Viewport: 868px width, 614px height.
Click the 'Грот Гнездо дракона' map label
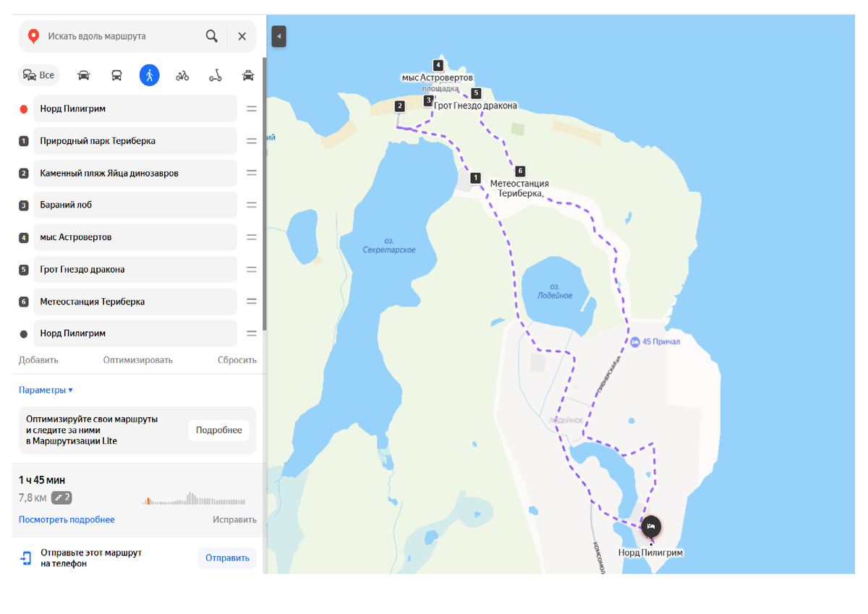[476, 106]
